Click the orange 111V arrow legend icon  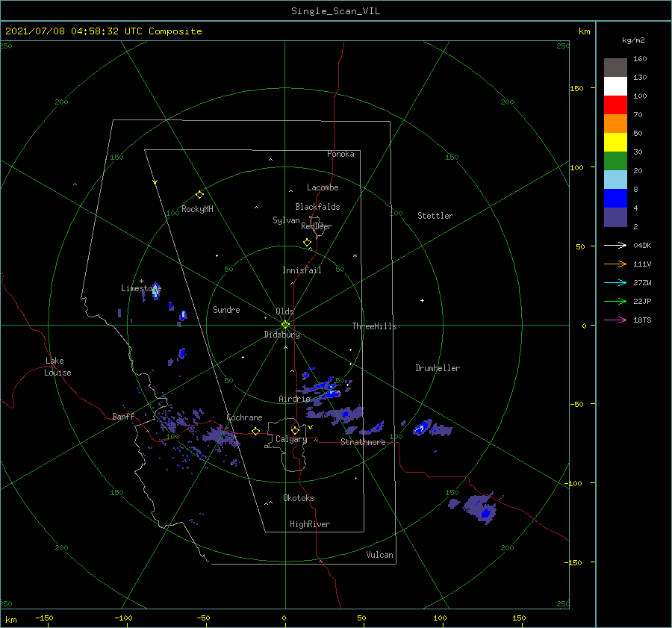click(x=615, y=264)
